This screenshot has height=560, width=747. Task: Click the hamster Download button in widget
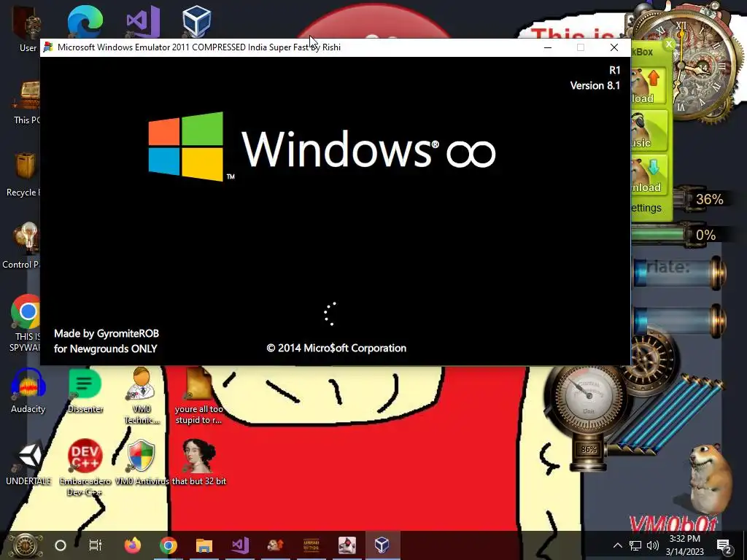649,175
